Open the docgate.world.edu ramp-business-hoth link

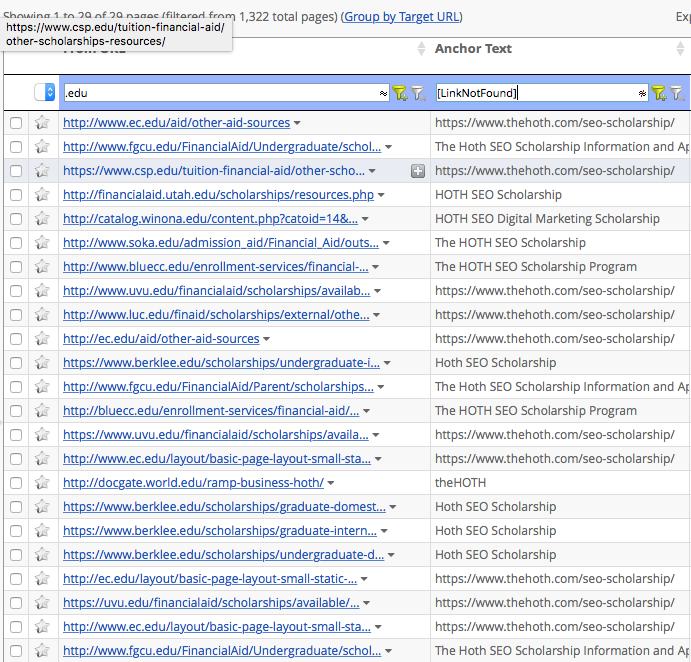tap(193, 483)
